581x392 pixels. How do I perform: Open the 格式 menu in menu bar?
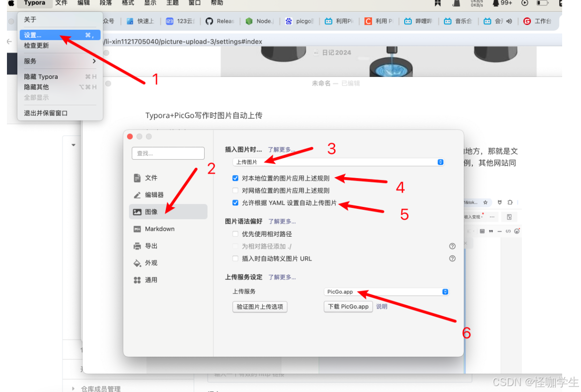[128, 3]
